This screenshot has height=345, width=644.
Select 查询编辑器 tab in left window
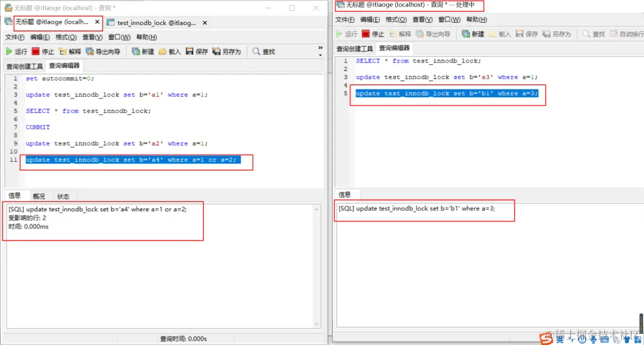click(64, 66)
